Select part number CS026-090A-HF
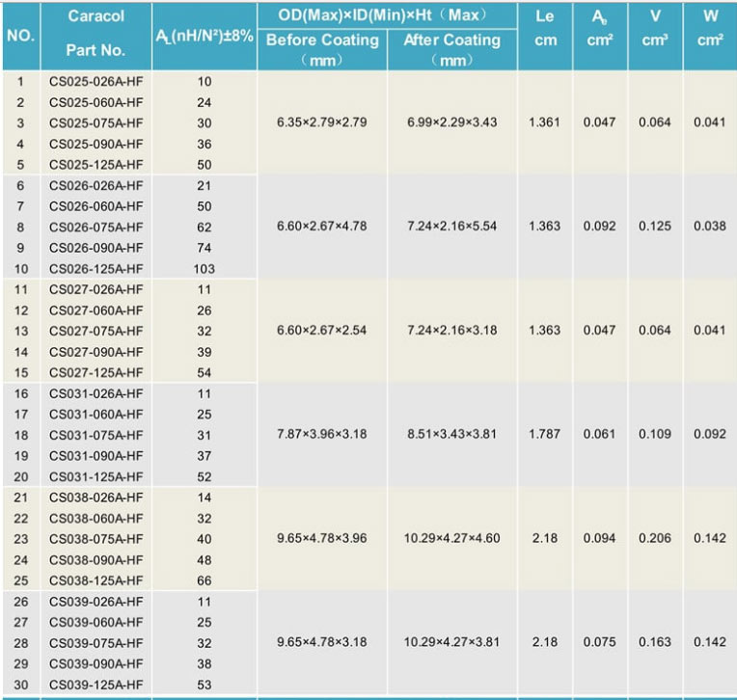Image resolution: width=737 pixels, height=700 pixels. [96, 248]
